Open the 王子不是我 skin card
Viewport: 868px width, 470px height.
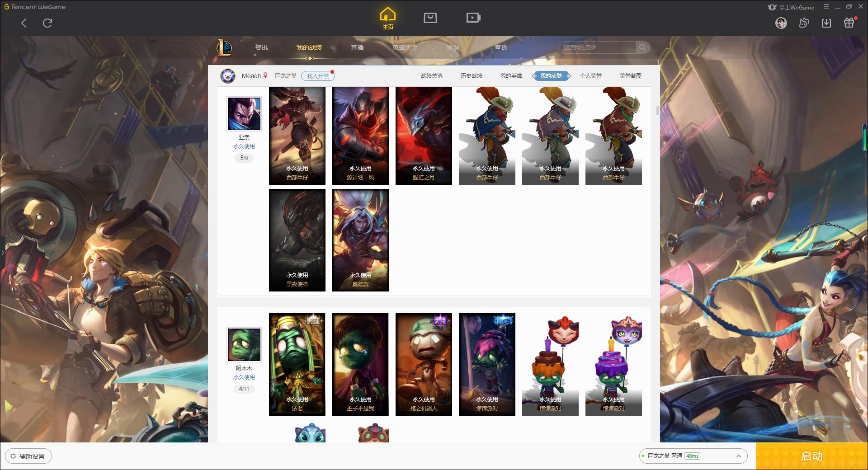pyautogui.click(x=360, y=364)
